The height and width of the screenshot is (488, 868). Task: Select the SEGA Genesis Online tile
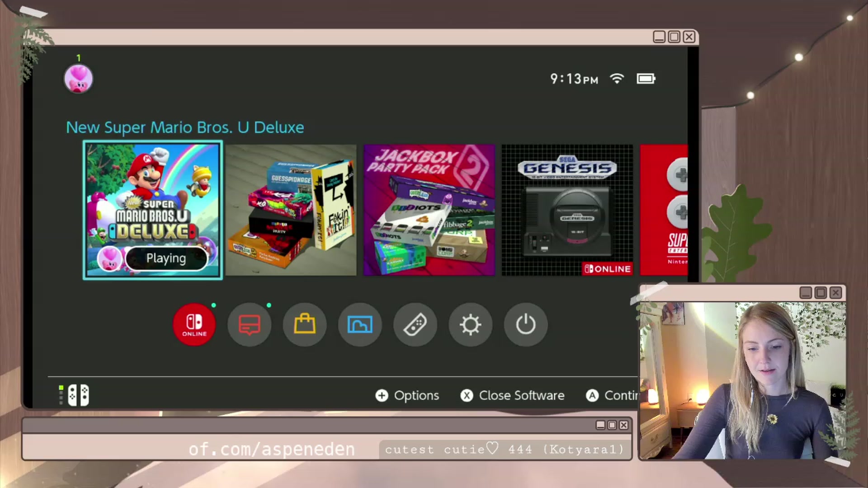567,210
